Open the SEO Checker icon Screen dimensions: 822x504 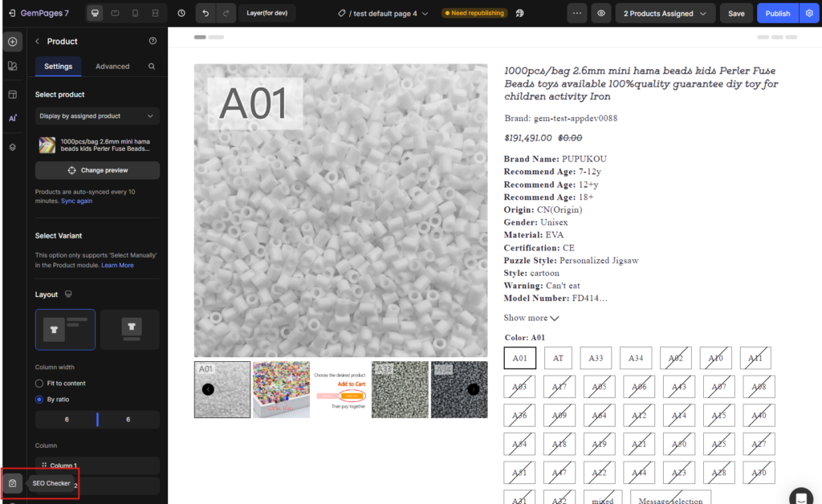12,483
